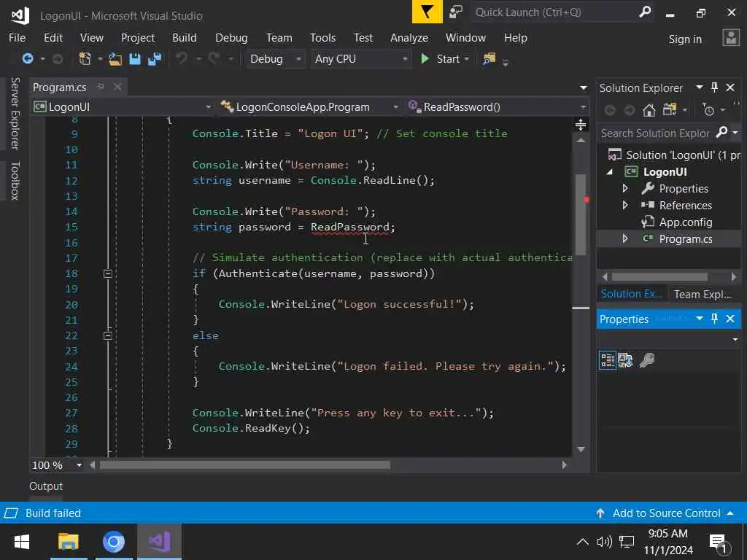Open the Start button dropdown arrow
The height and width of the screenshot is (560, 747).
[467, 59]
